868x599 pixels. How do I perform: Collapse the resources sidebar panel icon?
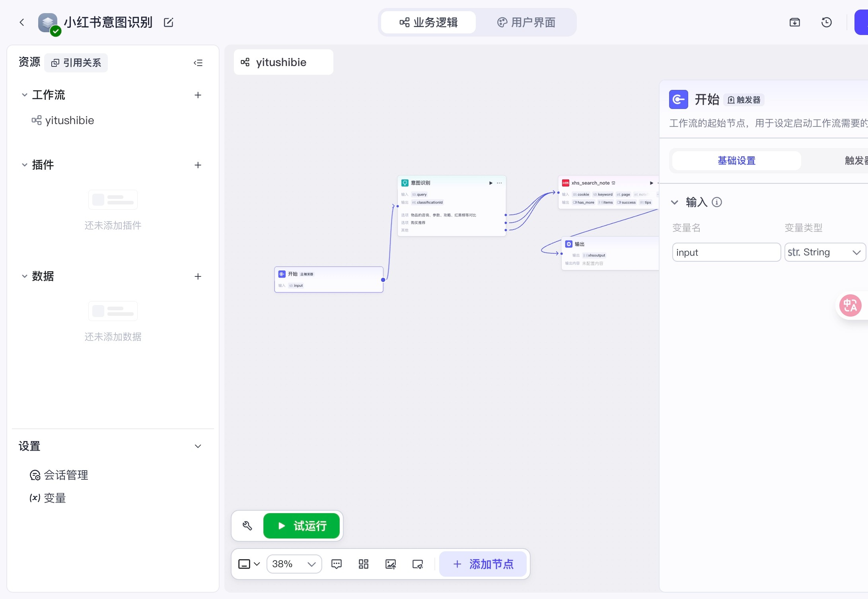pyautogui.click(x=198, y=63)
